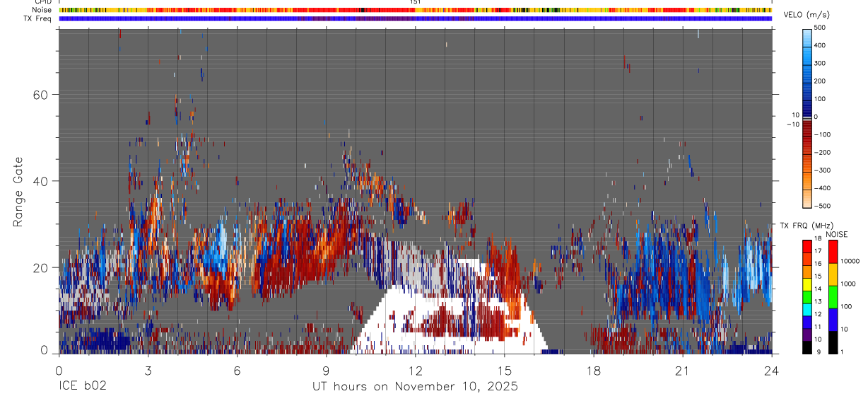Click the x-axis tick label 12
This screenshot has height=401, width=868.
415,371
